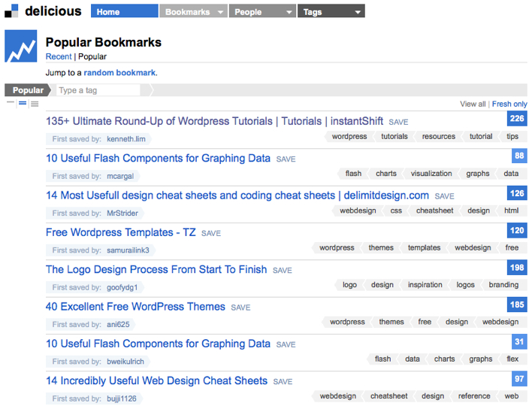Open user goofydg1 profile
The image size is (532, 406).
coord(122,287)
